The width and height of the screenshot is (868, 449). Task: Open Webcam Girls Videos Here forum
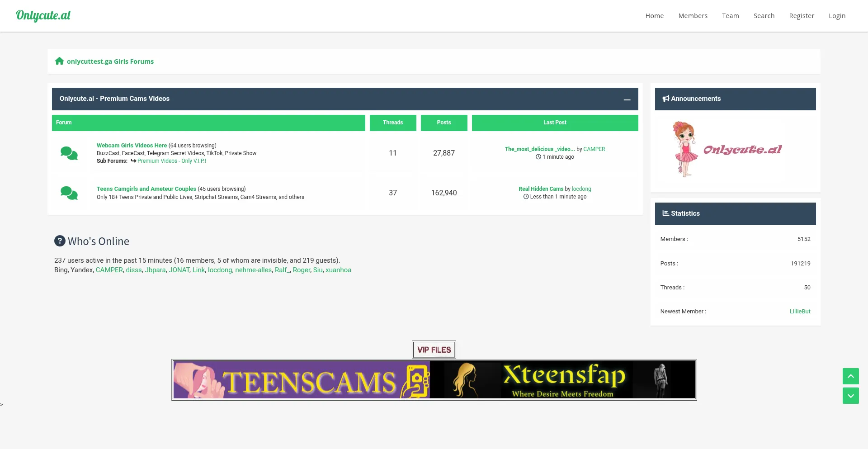click(x=132, y=146)
